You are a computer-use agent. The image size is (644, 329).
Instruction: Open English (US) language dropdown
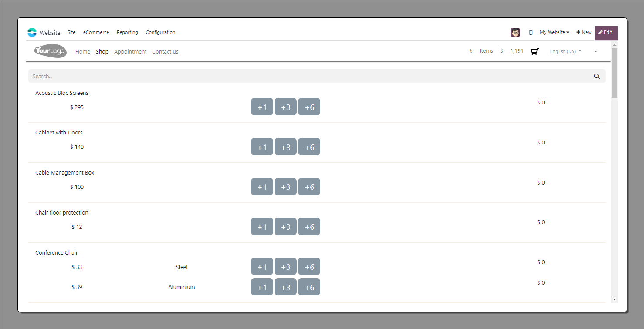click(x=566, y=51)
